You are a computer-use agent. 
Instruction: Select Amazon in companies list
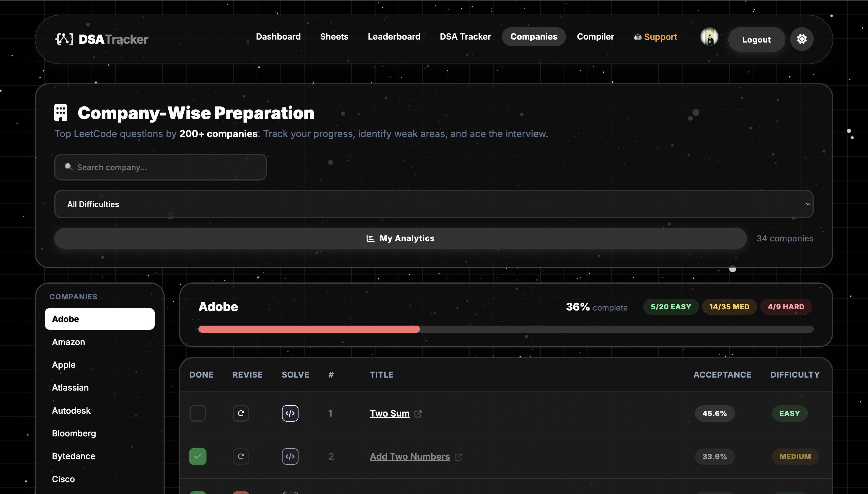[x=100, y=342]
